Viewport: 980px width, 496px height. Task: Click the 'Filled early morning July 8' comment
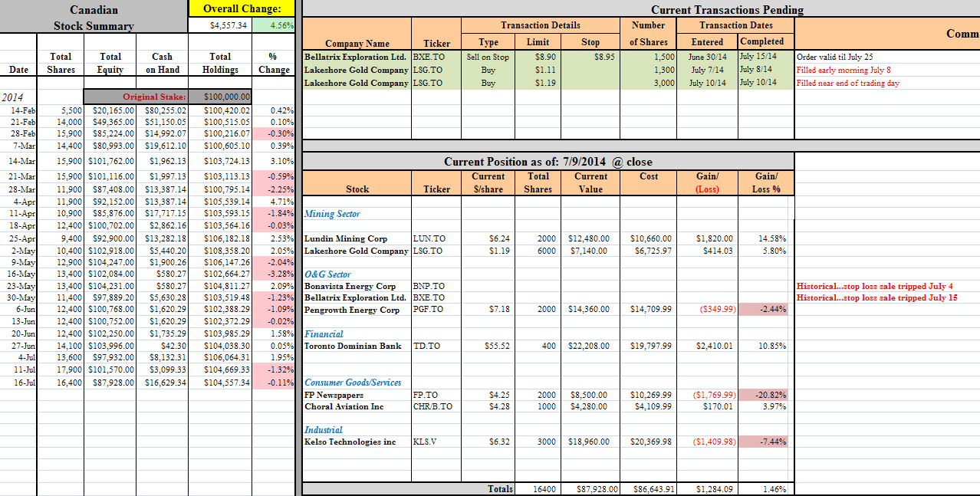(x=844, y=70)
